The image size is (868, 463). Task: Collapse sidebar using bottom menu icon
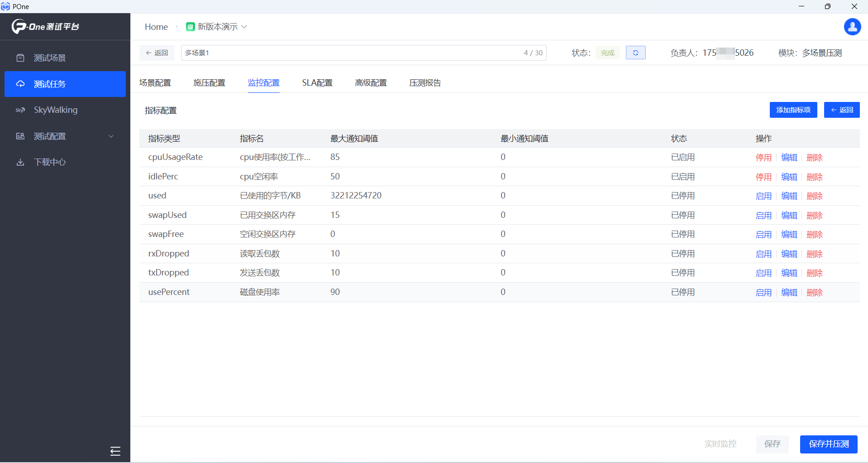tap(115, 451)
